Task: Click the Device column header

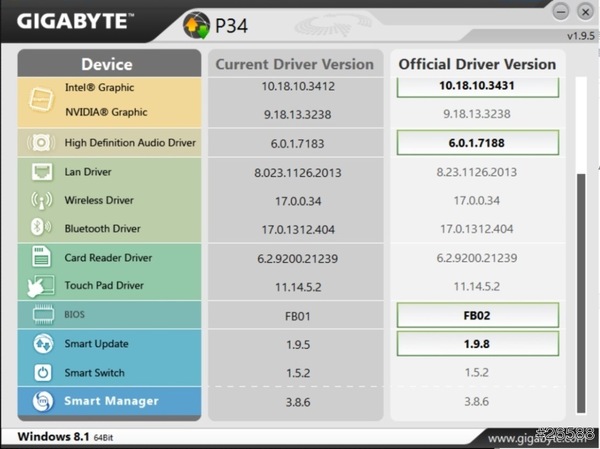Action: [x=107, y=64]
